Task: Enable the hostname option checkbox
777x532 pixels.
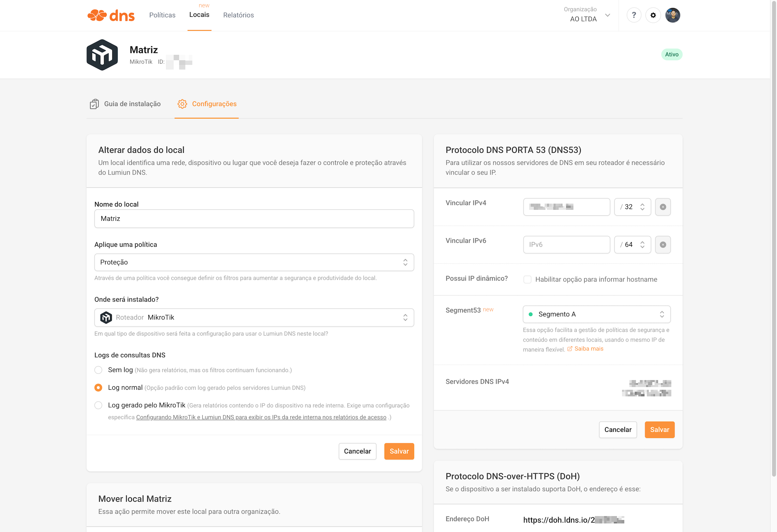Action: (x=527, y=279)
